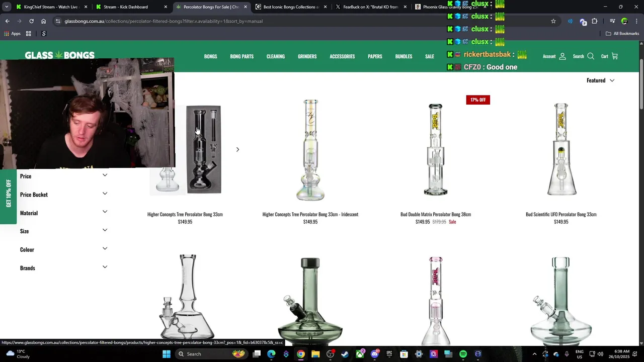Image resolution: width=644 pixels, height=362 pixels.
Task: Open the Featured sort dropdown
Action: click(x=600, y=80)
